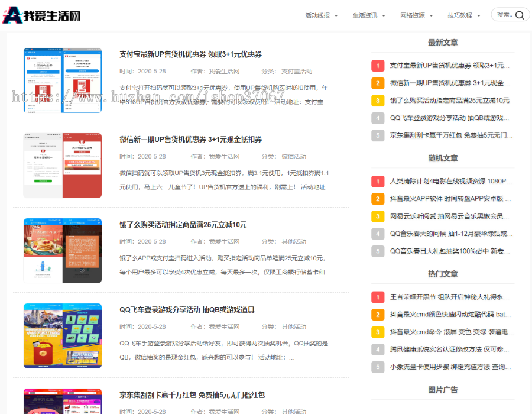Expand the arrow beside 活动线报

336,15
